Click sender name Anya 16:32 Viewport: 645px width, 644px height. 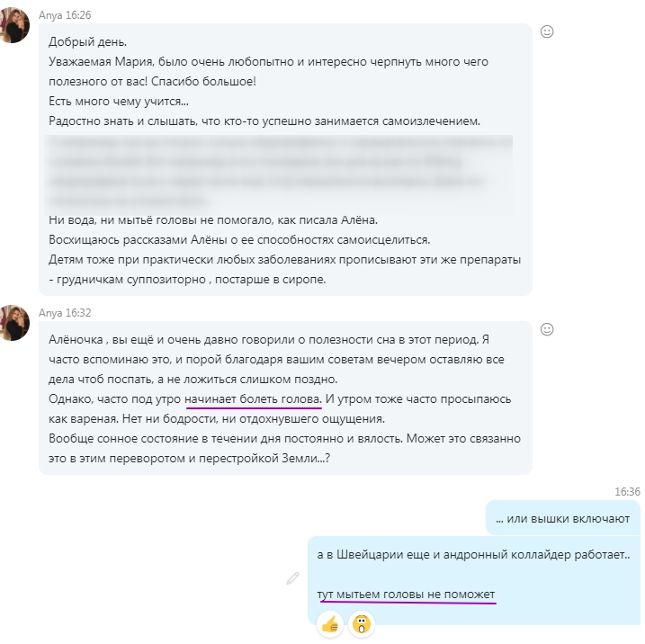coord(65,313)
